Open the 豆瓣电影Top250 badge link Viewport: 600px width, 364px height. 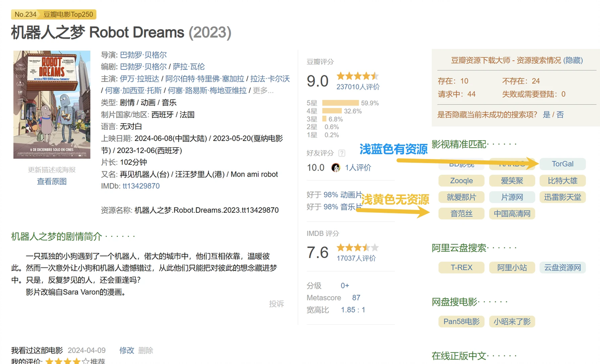pos(68,15)
